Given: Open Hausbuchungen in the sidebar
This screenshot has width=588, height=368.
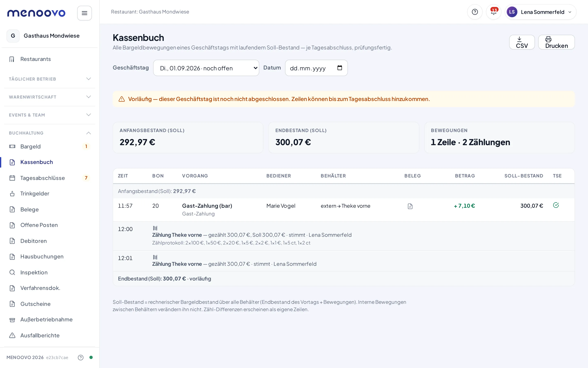Looking at the screenshot, I should coord(50,257).
